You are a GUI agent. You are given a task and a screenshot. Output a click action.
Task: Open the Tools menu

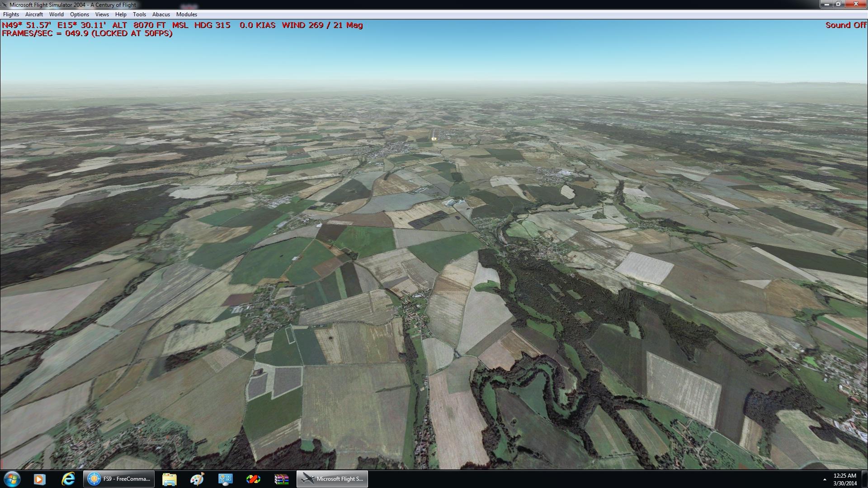coord(139,14)
